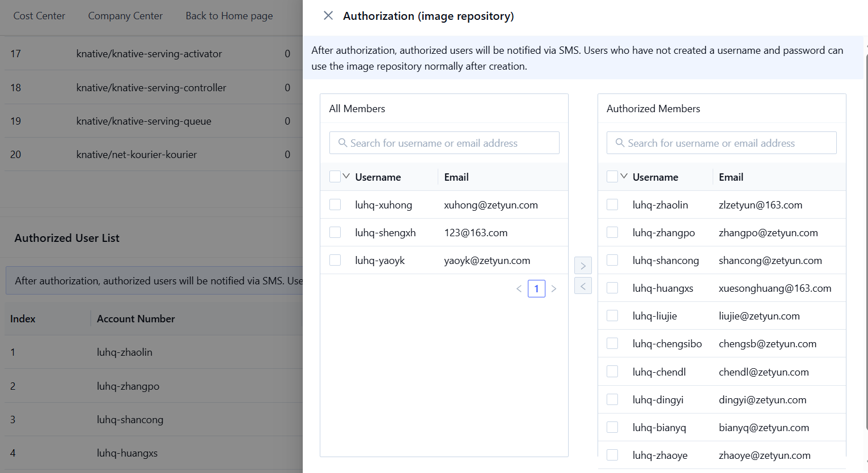Expand selection dropdown in All Members header
The image size is (868, 473).
(346, 176)
